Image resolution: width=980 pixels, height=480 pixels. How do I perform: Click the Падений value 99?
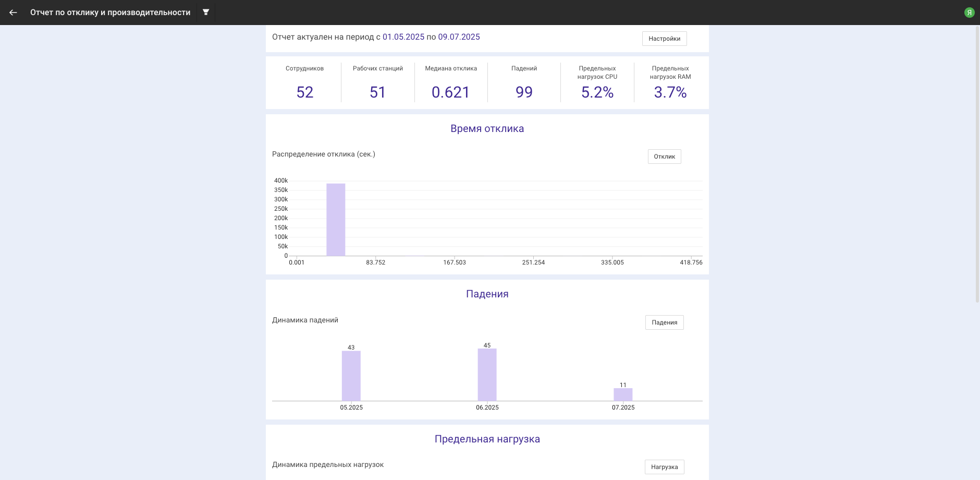pyautogui.click(x=524, y=92)
